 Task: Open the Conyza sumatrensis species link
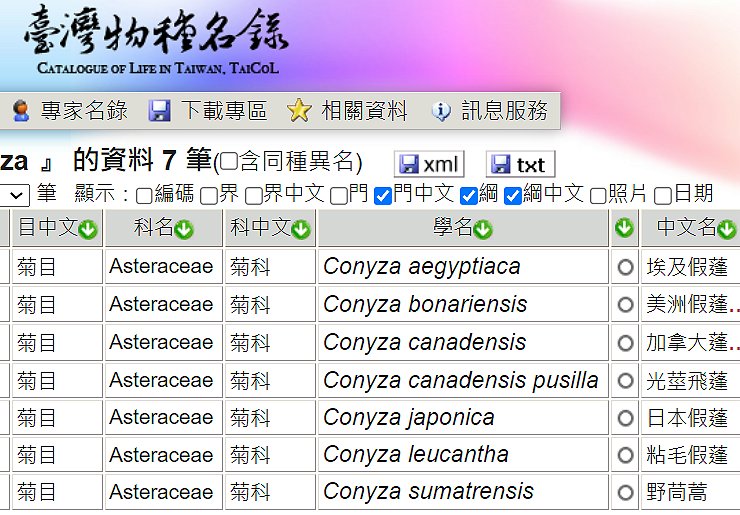pyautogui.click(x=428, y=492)
